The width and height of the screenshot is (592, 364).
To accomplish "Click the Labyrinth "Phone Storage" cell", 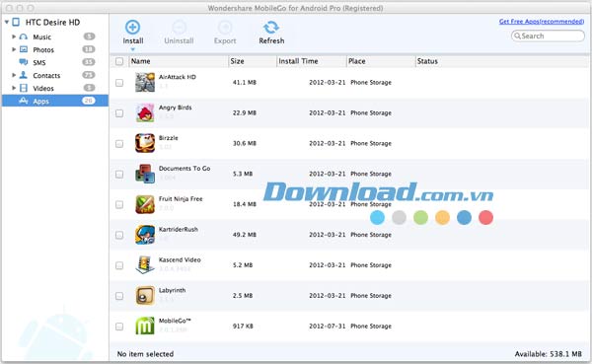I will pyautogui.click(x=371, y=296).
